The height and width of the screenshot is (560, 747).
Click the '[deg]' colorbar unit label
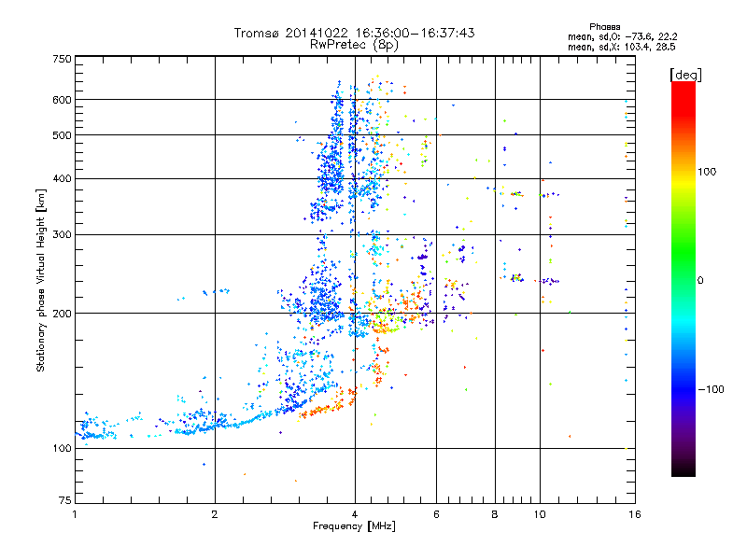coord(685,75)
